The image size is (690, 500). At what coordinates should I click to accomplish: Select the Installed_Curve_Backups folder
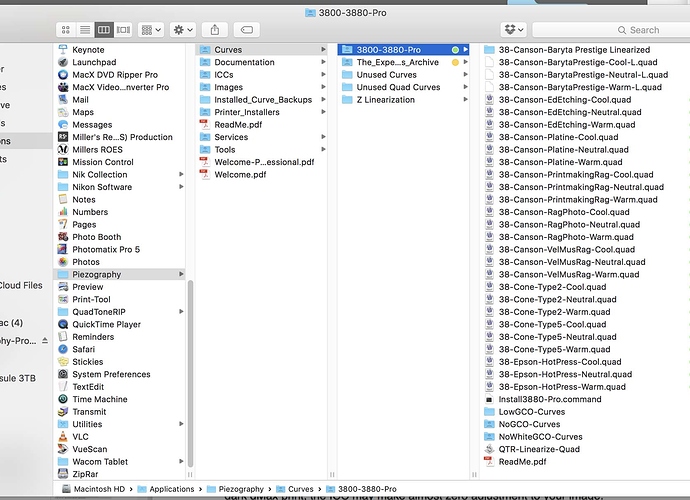[262, 99]
